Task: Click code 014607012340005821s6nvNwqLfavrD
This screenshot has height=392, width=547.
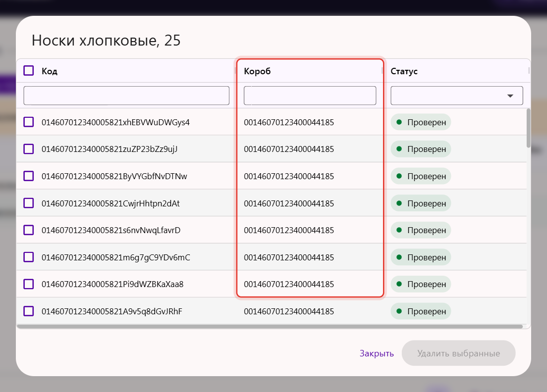Action: pos(111,230)
